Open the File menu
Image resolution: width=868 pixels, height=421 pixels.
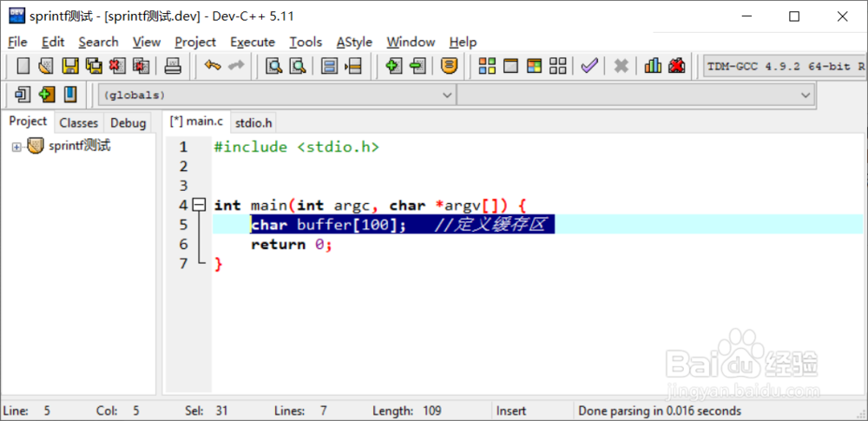[17, 42]
